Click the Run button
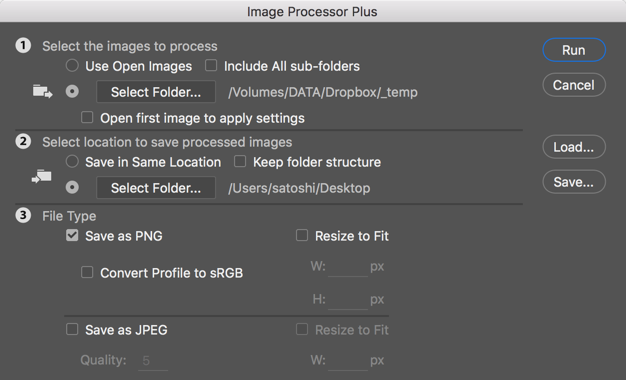The image size is (626, 380). click(574, 50)
